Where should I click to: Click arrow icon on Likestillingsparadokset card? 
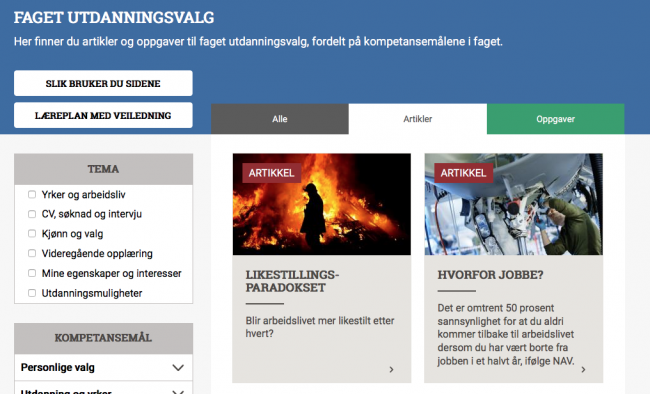point(391,370)
